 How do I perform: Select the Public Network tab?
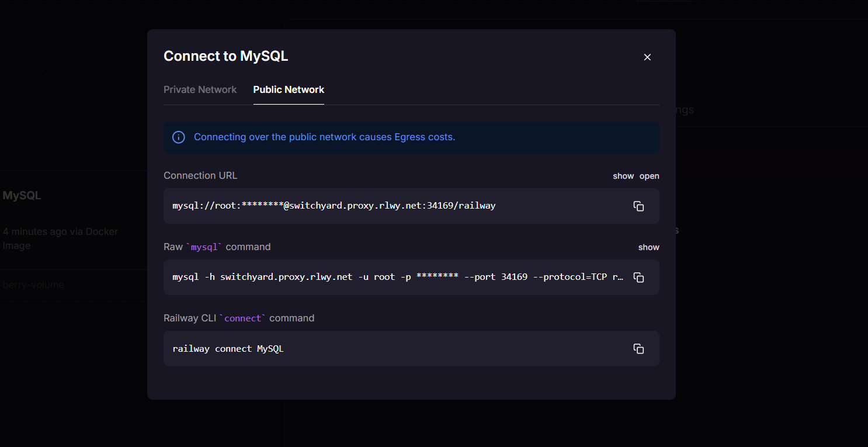point(289,89)
